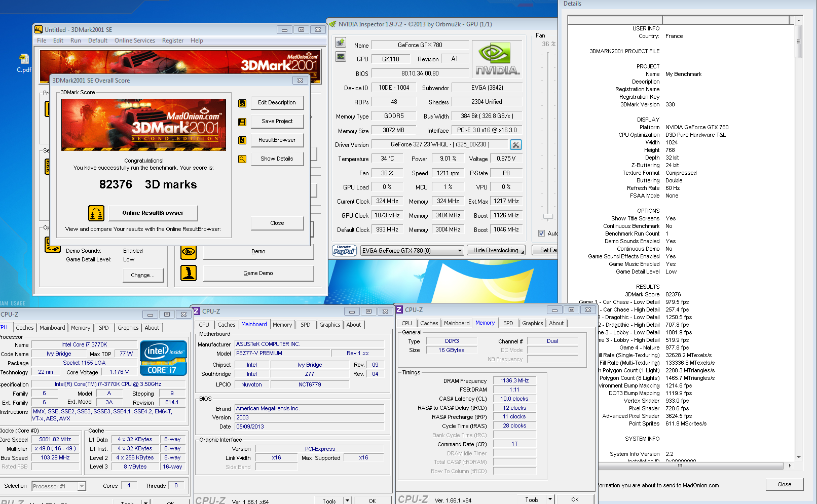Click the Online ResultBrowser button
This screenshot has height=504, width=817.
tap(153, 213)
